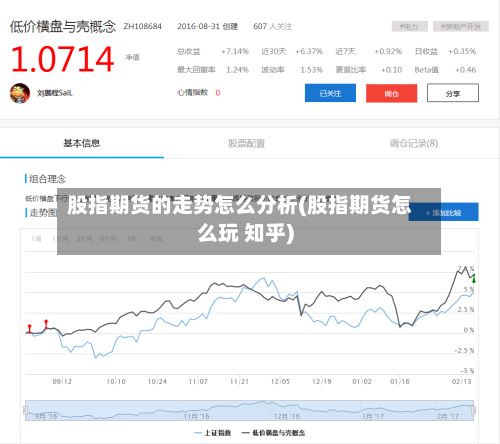Click the Beta值 value +0.46
The height and width of the screenshot is (444, 500).
point(465,70)
